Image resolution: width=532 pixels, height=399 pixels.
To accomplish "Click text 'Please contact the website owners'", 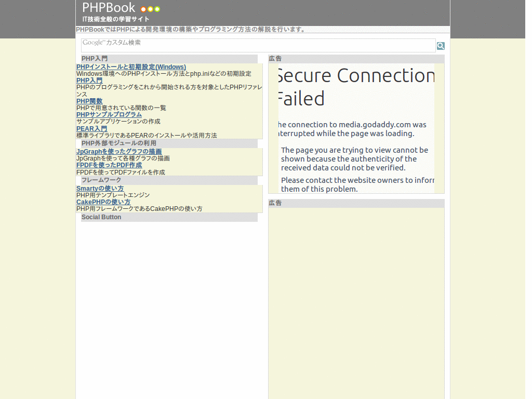I will coord(343,180).
